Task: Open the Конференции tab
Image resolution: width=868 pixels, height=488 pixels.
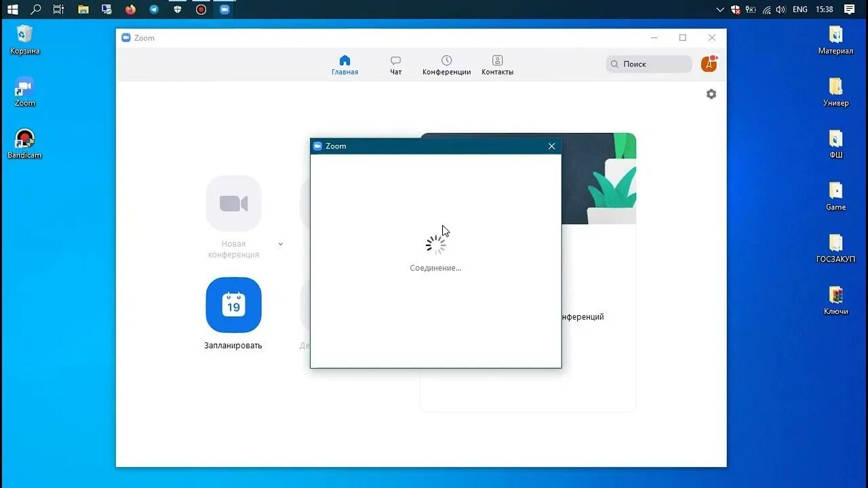Action: coord(446,65)
